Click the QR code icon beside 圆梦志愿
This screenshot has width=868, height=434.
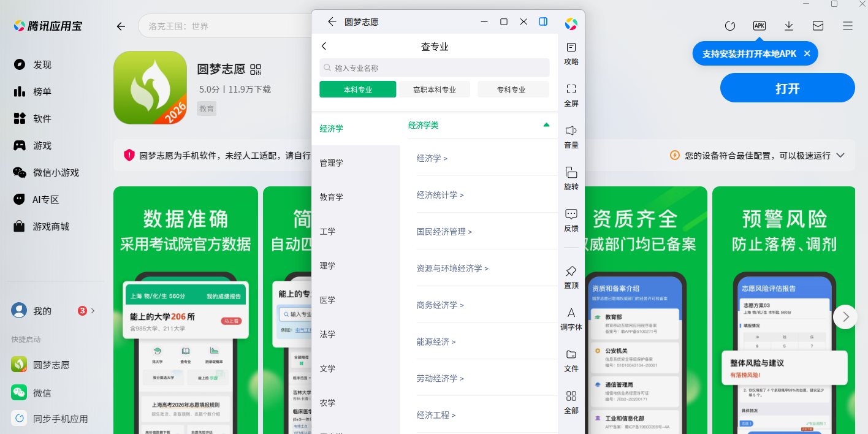[x=256, y=69]
